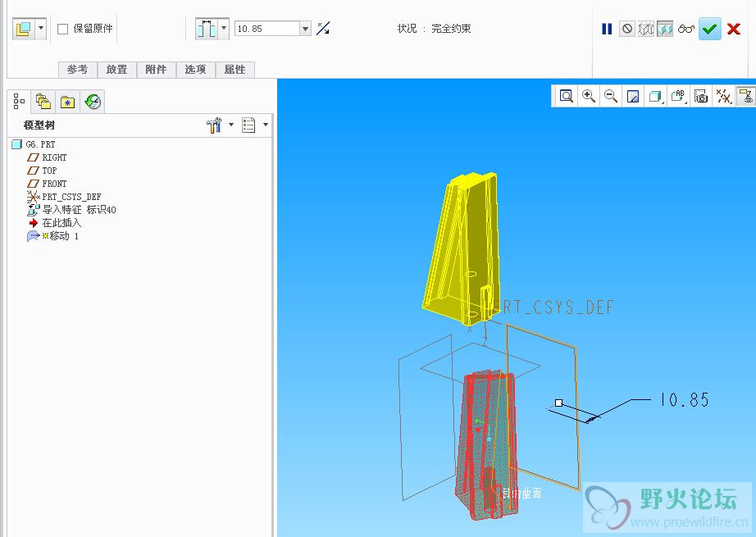Toggle the datum display filters icon
Screen dimensions: 756x537
click(x=723, y=97)
